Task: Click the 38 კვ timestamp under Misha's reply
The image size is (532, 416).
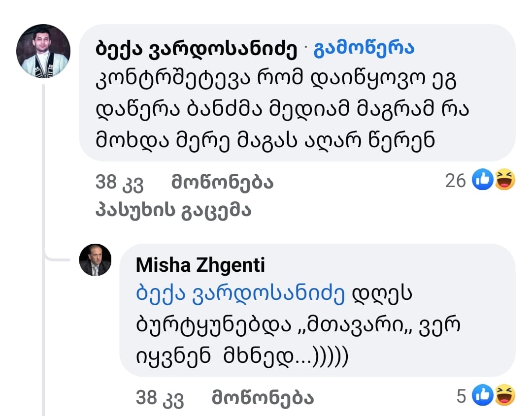Action: pyautogui.click(x=159, y=398)
